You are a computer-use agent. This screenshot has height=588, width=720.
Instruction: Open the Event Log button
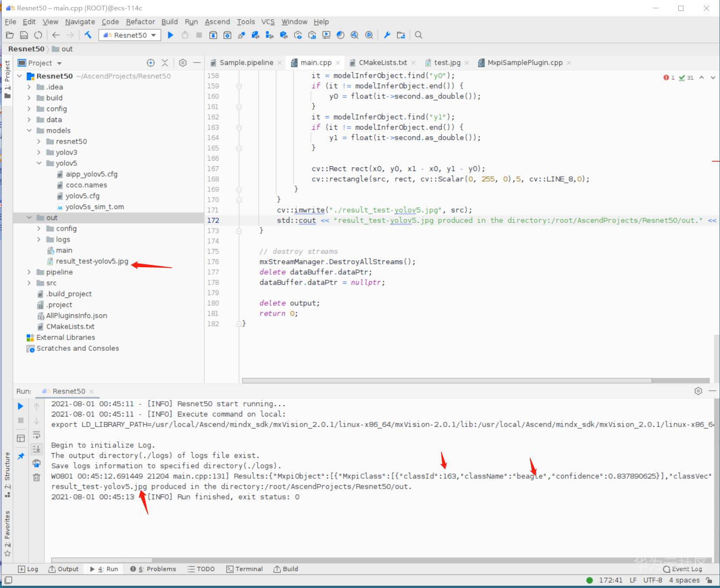(682, 569)
